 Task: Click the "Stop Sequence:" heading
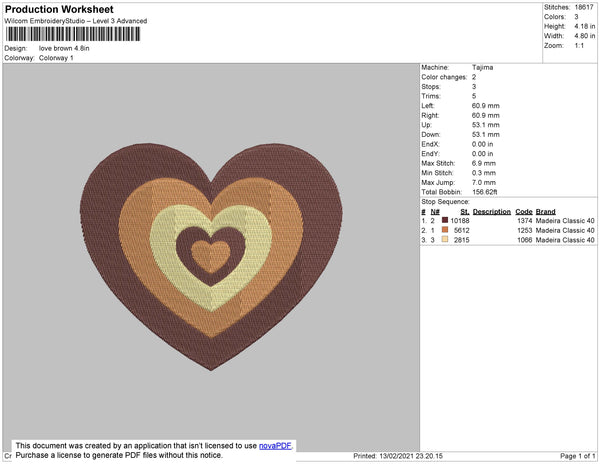pyautogui.click(x=445, y=202)
